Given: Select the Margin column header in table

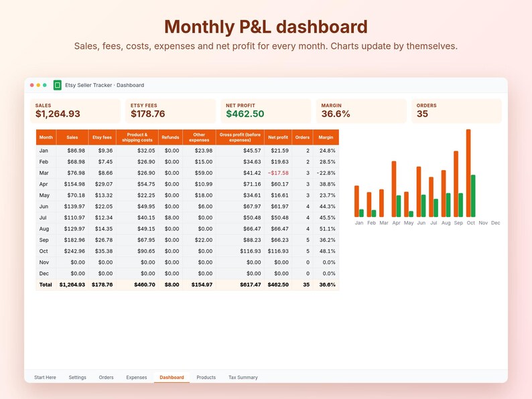Looking at the screenshot, I should (x=326, y=137).
